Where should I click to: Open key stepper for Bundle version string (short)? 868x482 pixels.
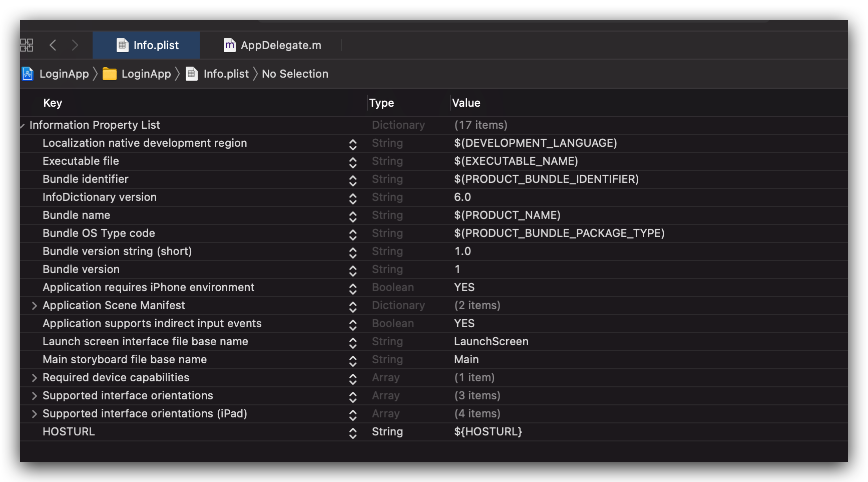click(x=353, y=253)
